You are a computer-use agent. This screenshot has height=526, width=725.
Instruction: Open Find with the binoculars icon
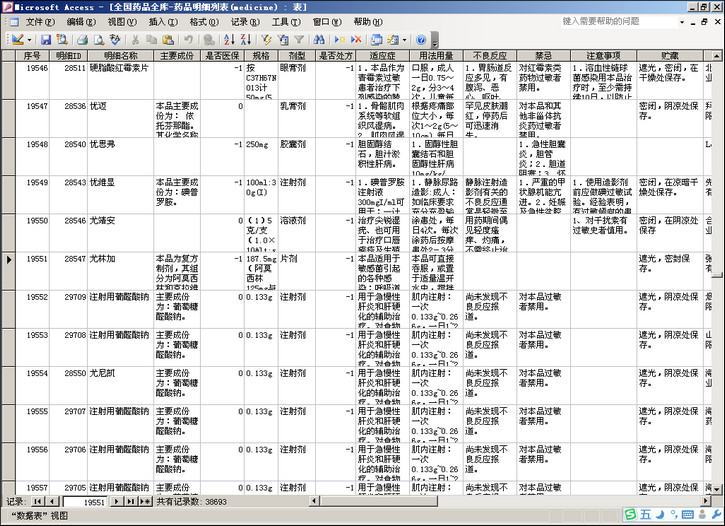click(x=319, y=40)
